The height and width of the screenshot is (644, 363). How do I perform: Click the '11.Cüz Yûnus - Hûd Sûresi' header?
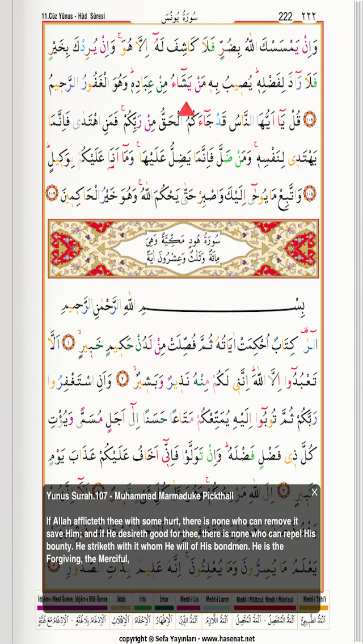tap(74, 16)
